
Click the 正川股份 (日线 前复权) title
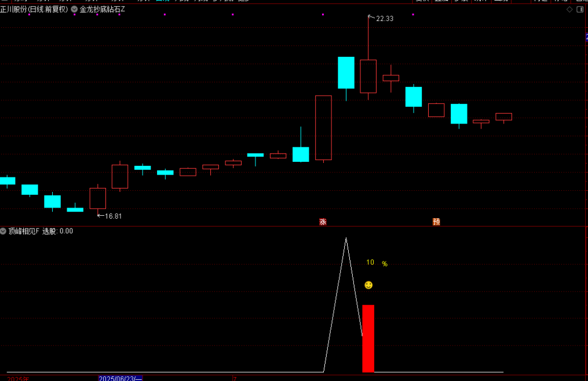(x=34, y=10)
